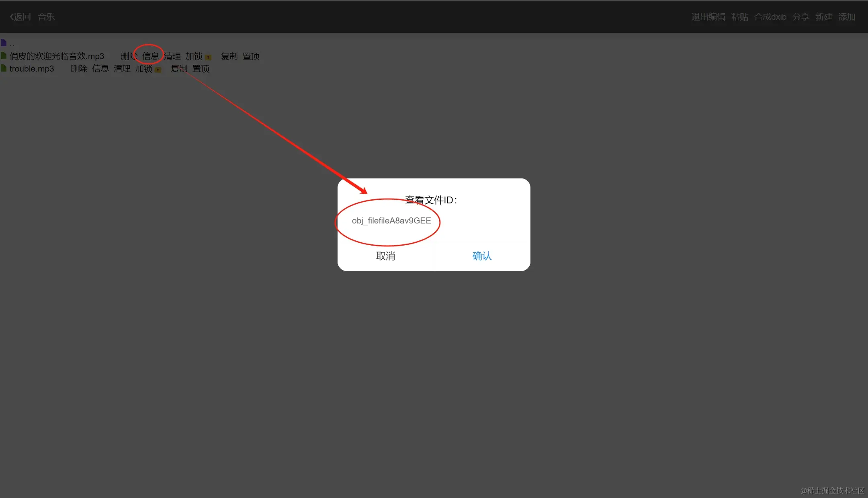Screen dimensions: 868x498
Task: Click 加锁 for 俏皮的欢迎光临音效.mp3
Action: point(194,56)
